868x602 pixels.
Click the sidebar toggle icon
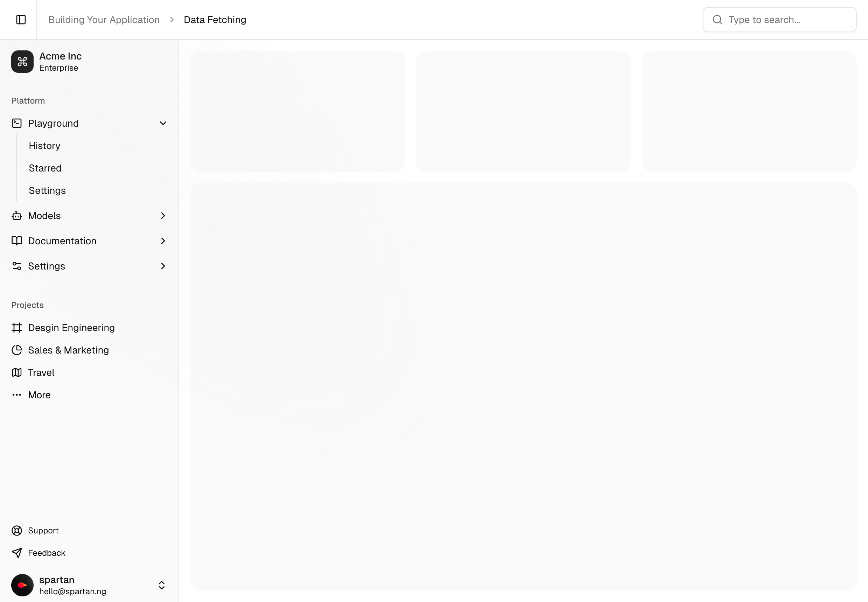tap(21, 19)
